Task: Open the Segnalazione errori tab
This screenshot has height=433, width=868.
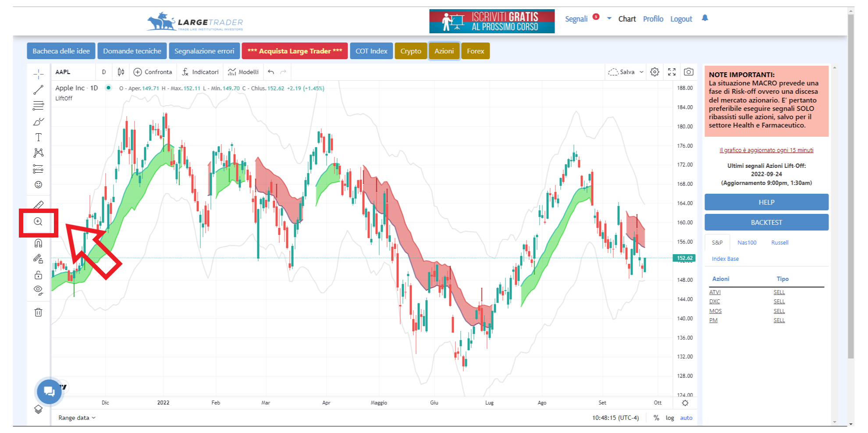Action: tap(204, 51)
